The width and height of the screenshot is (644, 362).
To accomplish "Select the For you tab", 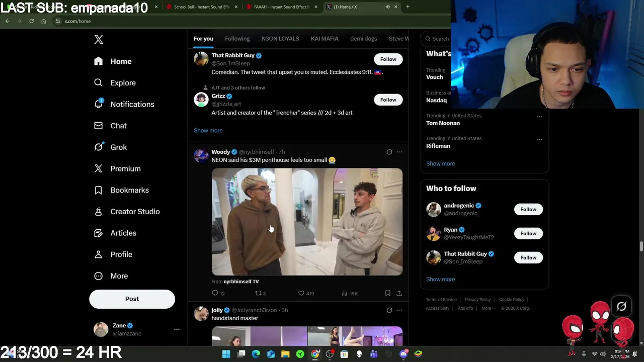I will tap(203, 39).
